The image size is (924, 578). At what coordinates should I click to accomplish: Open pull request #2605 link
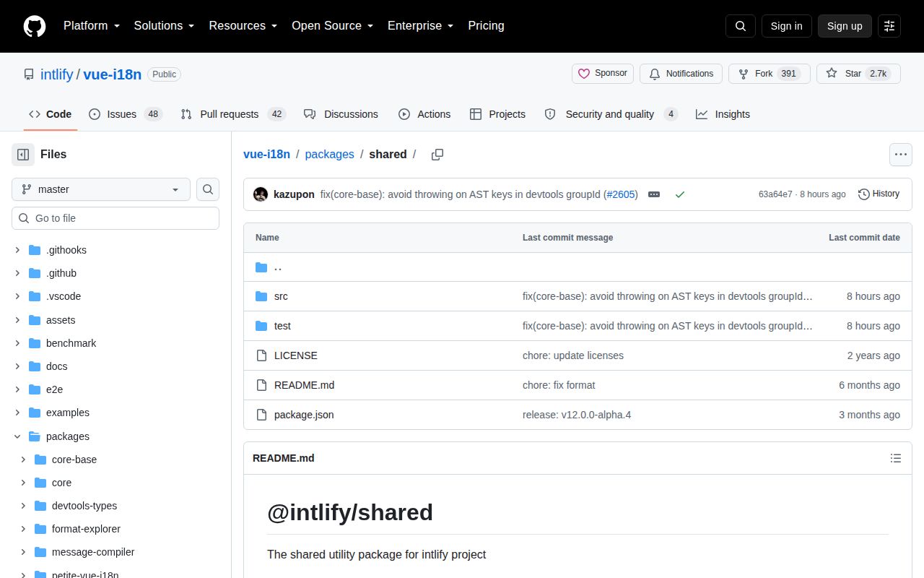tap(621, 194)
